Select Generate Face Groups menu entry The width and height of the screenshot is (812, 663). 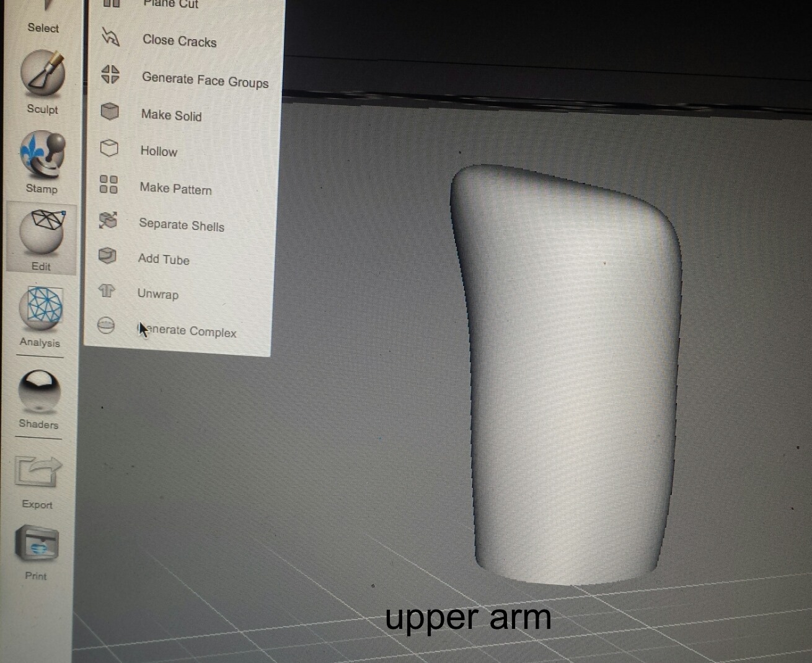205,79
